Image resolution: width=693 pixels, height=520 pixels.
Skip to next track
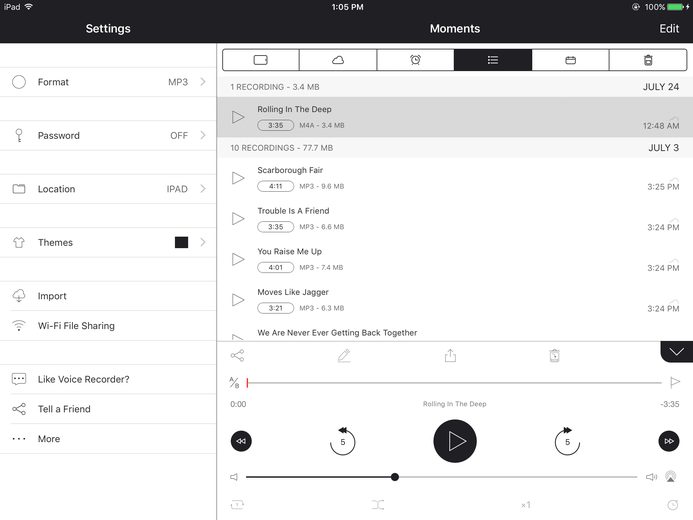(x=669, y=441)
